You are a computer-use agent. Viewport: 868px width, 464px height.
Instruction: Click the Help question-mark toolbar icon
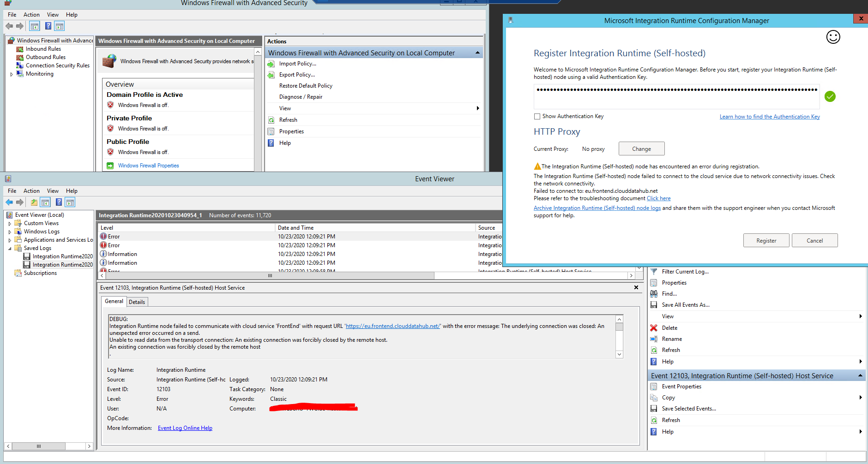click(x=59, y=202)
